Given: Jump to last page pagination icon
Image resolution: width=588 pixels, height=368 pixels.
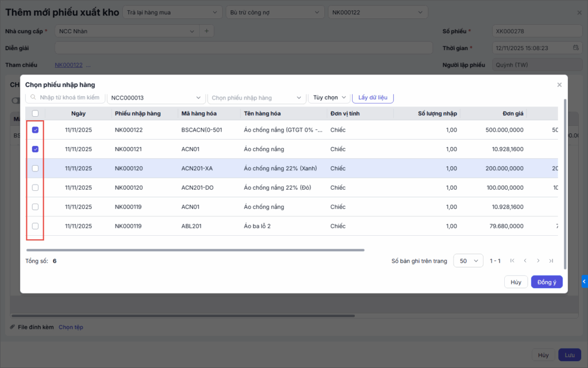Looking at the screenshot, I should pyautogui.click(x=551, y=261).
